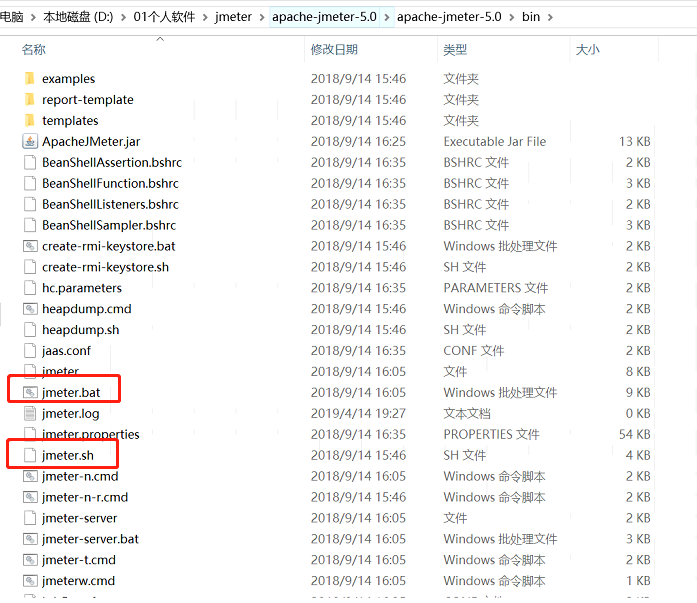
Task: Expand breadcrumb chevron after 01个人软件
Action: [x=205, y=17]
